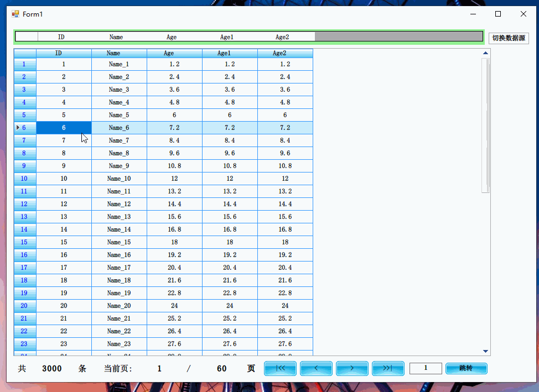The width and height of the screenshot is (539, 392).
Task: Click the total count 3000 label
Action: tap(52, 369)
